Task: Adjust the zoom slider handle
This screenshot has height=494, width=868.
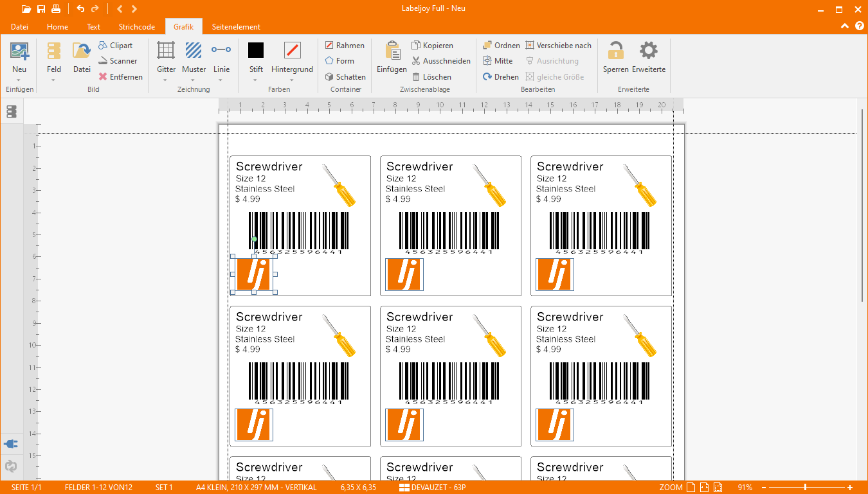Action: click(805, 488)
